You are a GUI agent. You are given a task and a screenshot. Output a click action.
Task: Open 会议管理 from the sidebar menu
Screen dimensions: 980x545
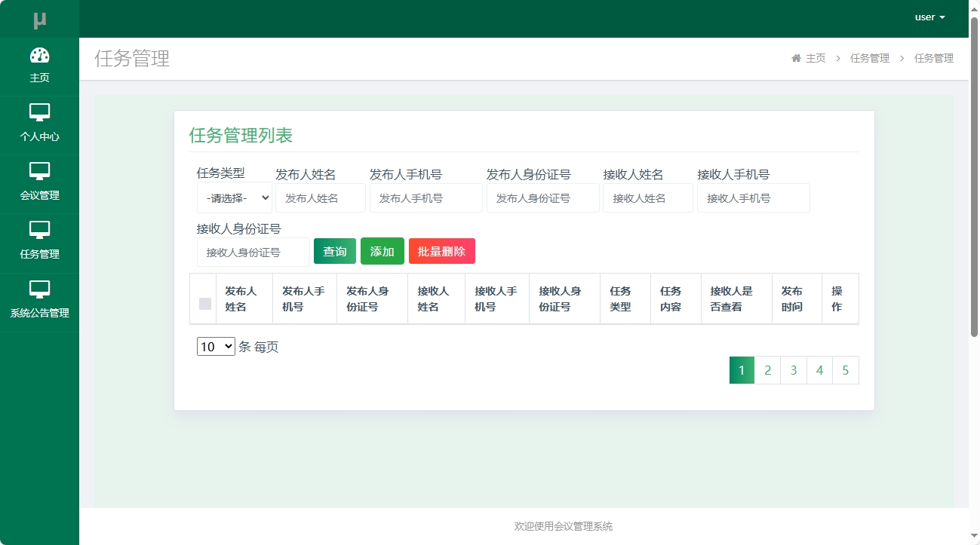(40, 184)
